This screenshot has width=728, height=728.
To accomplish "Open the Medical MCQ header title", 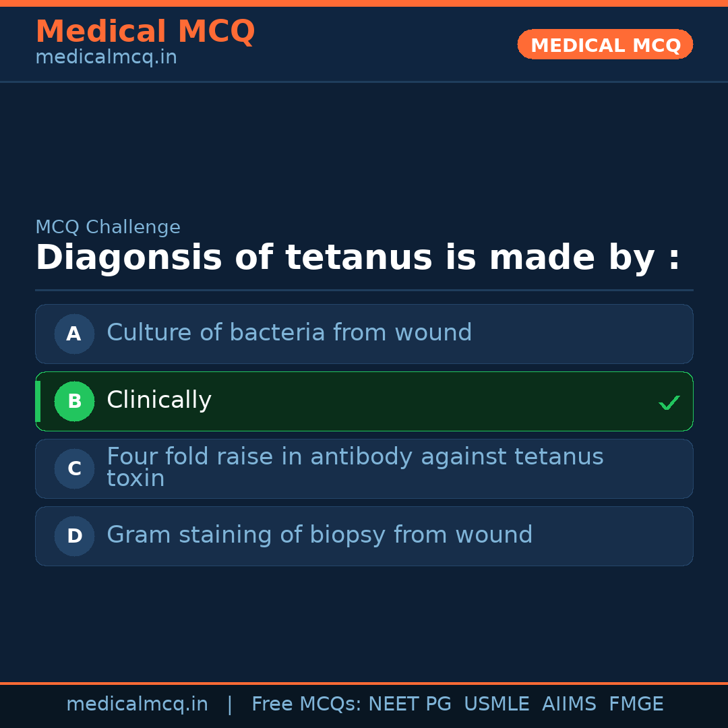I will pyautogui.click(x=145, y=32).
